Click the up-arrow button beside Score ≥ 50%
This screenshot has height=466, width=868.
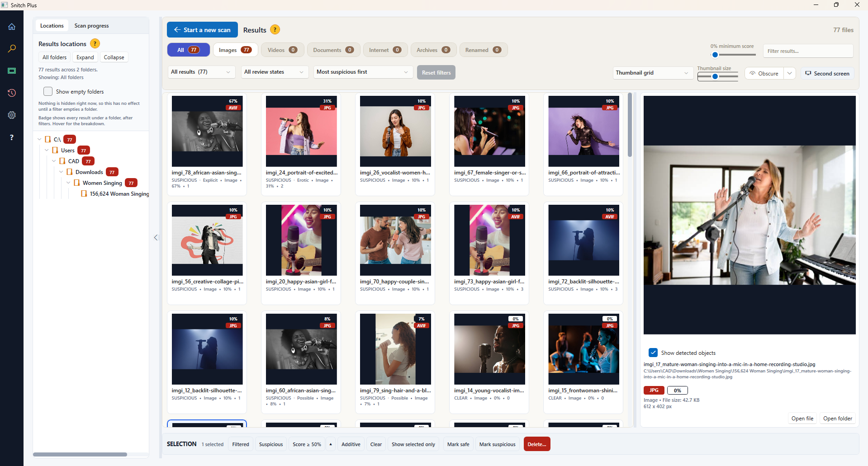[x=331, y=444]
